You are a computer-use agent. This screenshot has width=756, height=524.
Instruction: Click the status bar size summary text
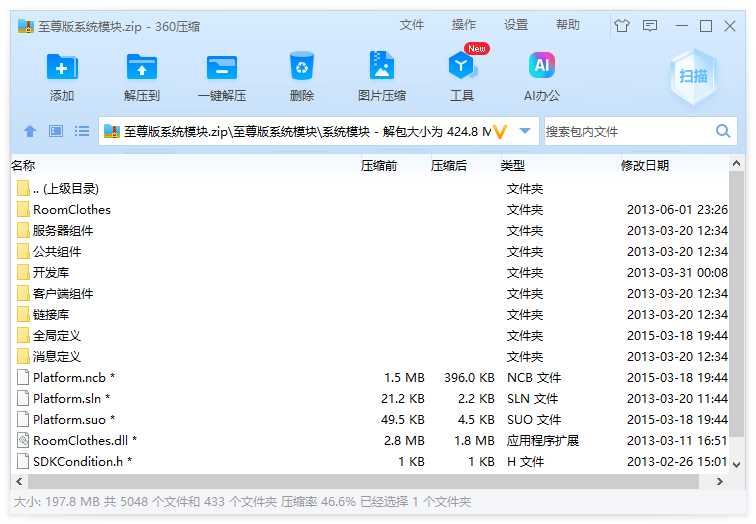[242, 502]
